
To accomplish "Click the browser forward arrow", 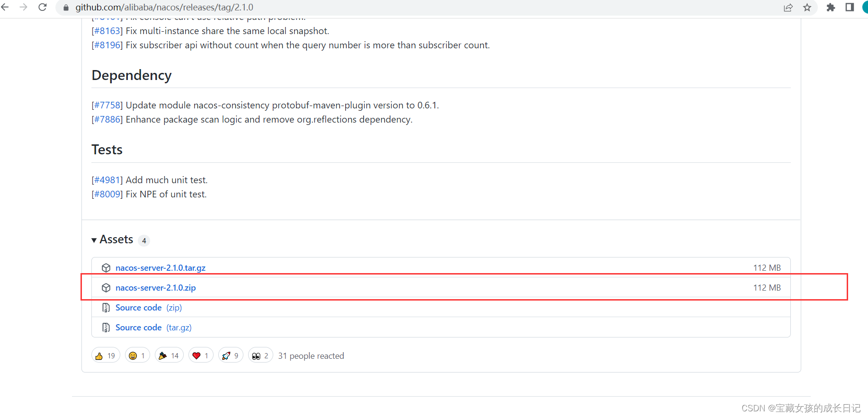I will click(x=23, y=7).
